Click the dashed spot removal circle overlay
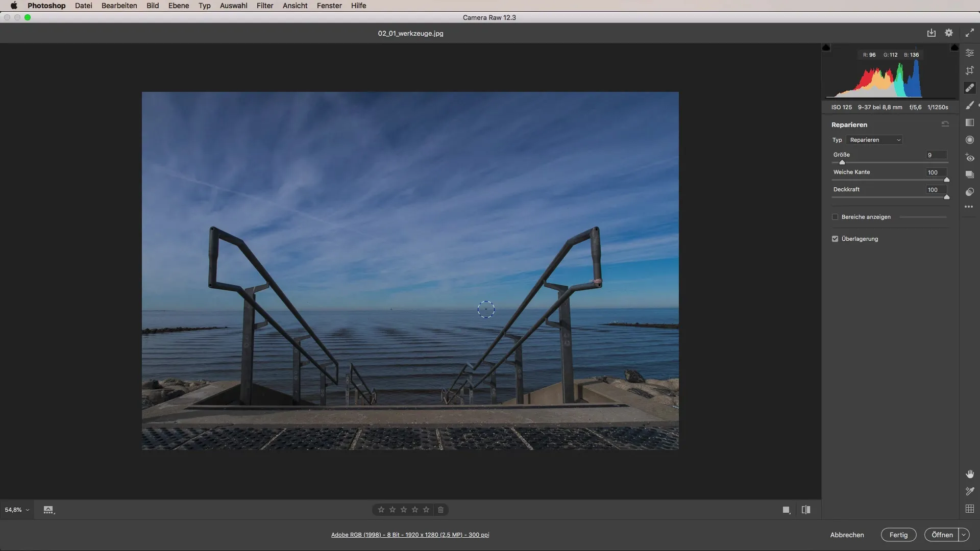Screen dimensions: 980x551 point(486,309)
